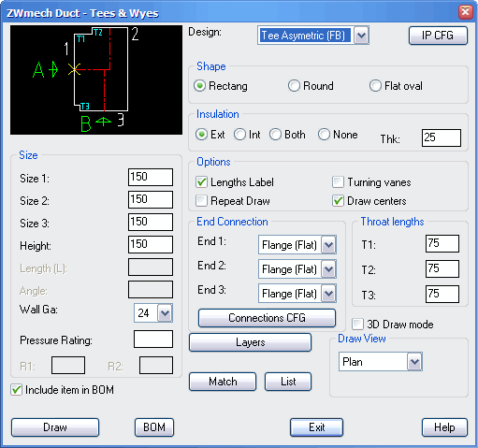Enable 3D Draw mode

click(393, 325)
